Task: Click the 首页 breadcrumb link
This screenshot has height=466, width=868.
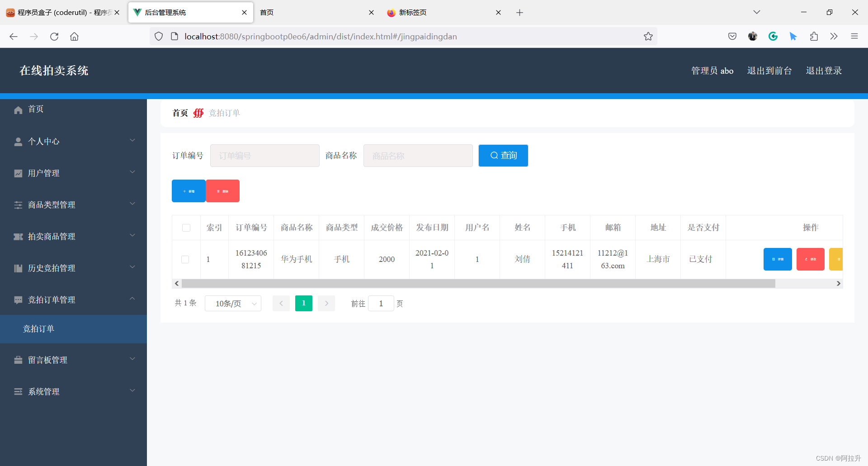Action: (x=180, y=113)
